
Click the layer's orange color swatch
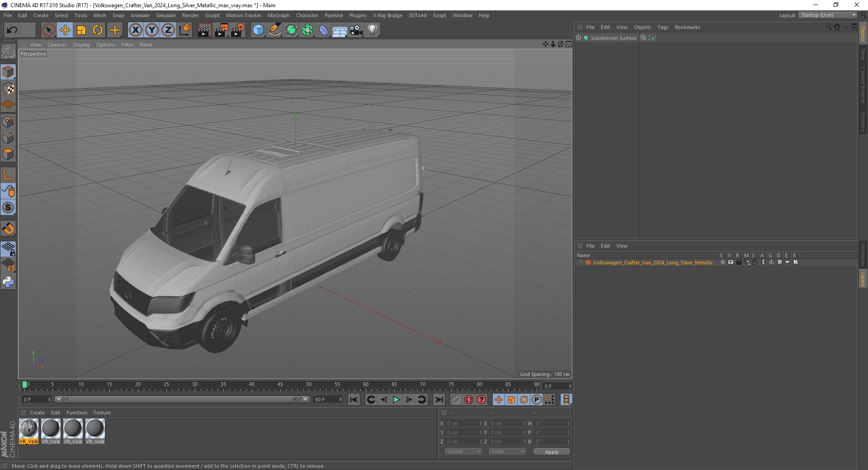click(588, 262)
